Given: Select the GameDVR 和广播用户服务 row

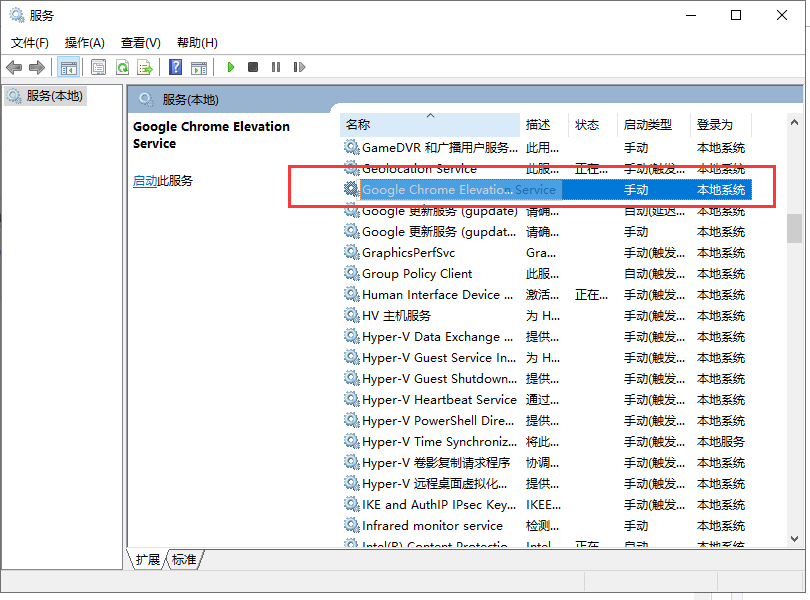Looking at the screenshot, I should pyautogui.click(x=547, y=148).
